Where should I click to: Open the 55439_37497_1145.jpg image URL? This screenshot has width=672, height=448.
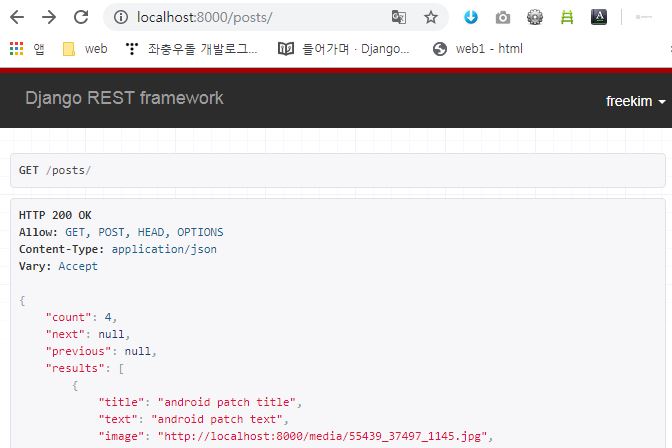(322, 436)
